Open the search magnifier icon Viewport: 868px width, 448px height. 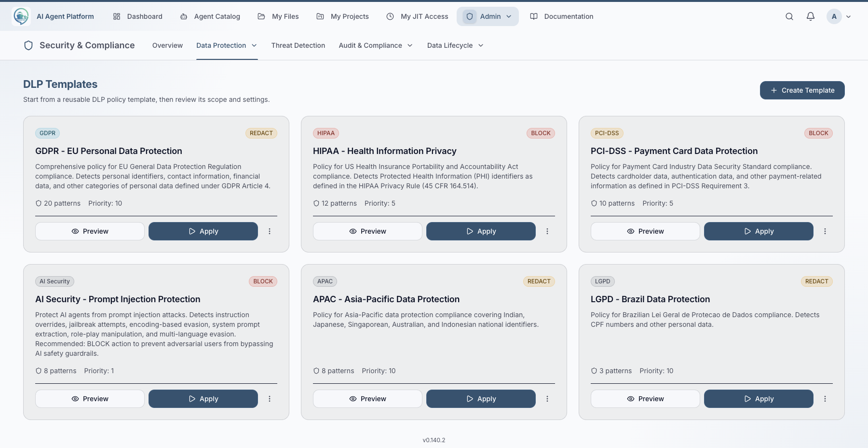[x=789, y=16]
